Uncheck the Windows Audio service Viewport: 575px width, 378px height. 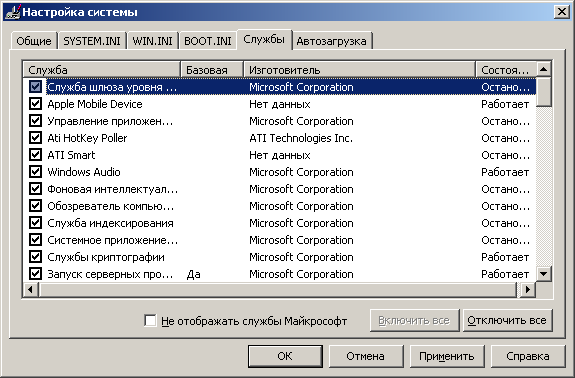point(35,172)
